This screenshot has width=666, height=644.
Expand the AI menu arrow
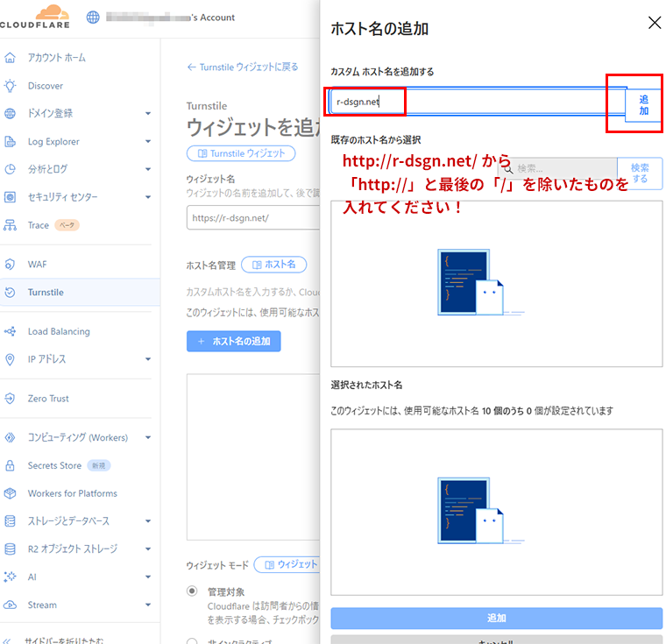click(148, 577)
